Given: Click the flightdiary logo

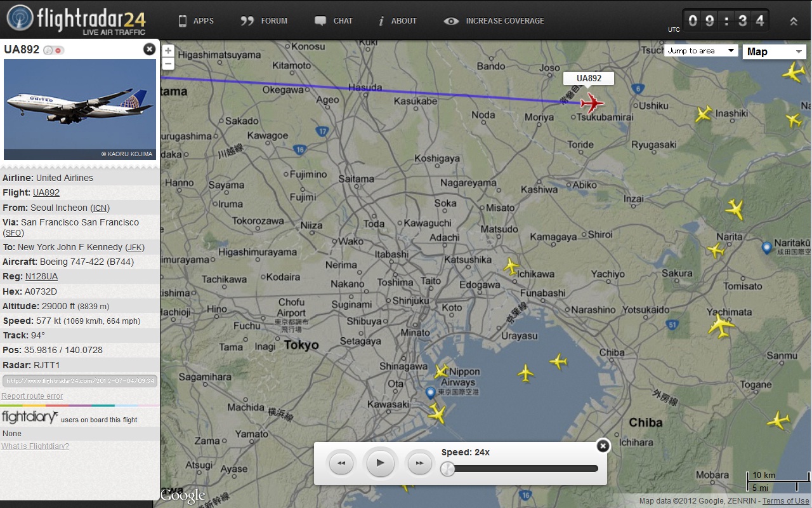Looking at the screenshot, I should click(30, 417).
